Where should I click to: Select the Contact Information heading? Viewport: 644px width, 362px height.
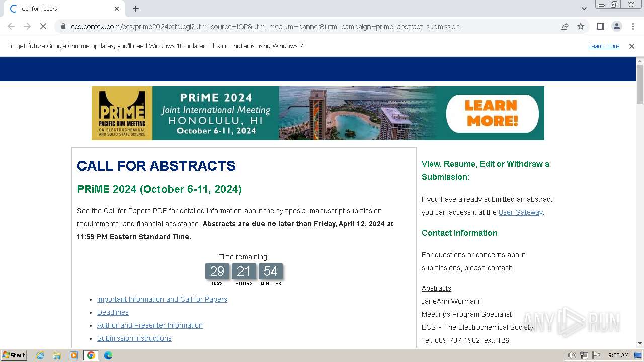tap(459, 233)
